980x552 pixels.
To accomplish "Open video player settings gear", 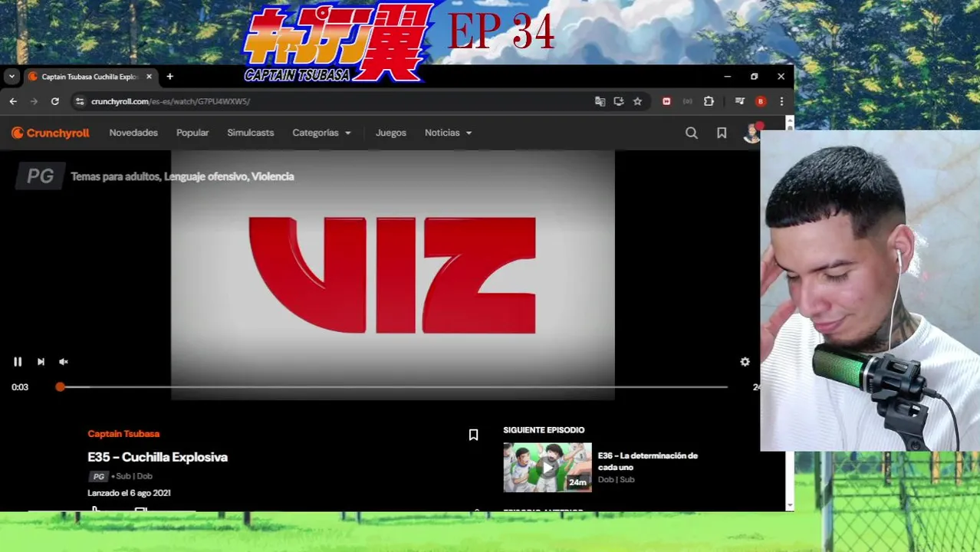I will (x=745, y=362).
